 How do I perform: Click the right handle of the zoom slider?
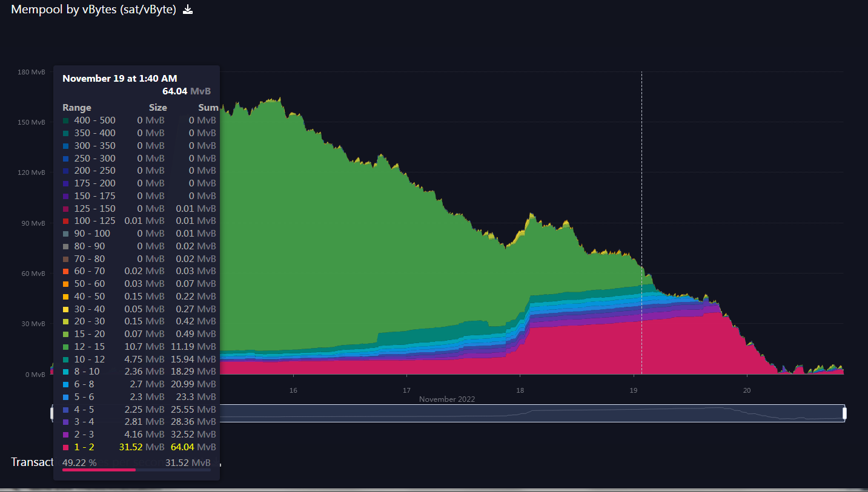pyautogui.click(x=844, y=413)
